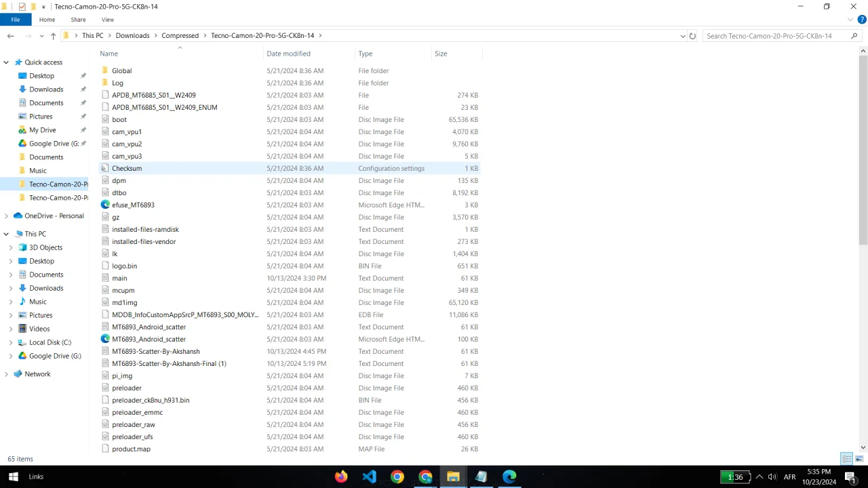Expand the Videos tree node
This screenshot has width=868, height=488.
11,329
